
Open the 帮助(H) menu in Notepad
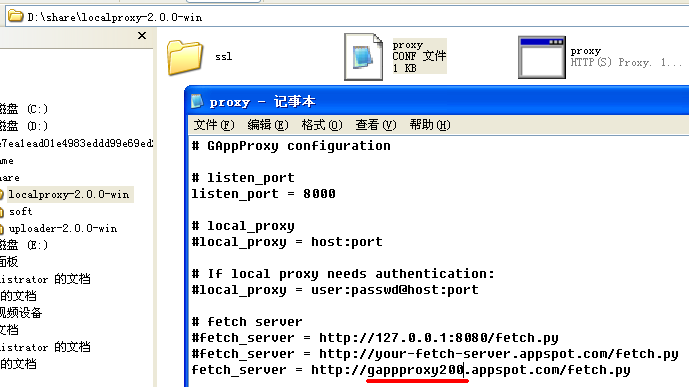click(430, 125)
